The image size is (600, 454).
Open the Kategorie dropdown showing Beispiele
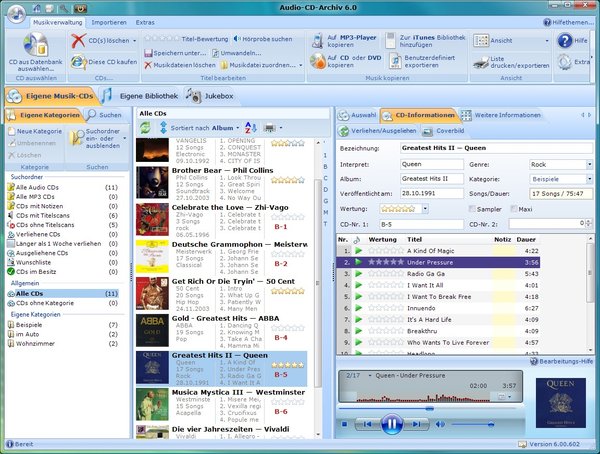click(589, 179)
